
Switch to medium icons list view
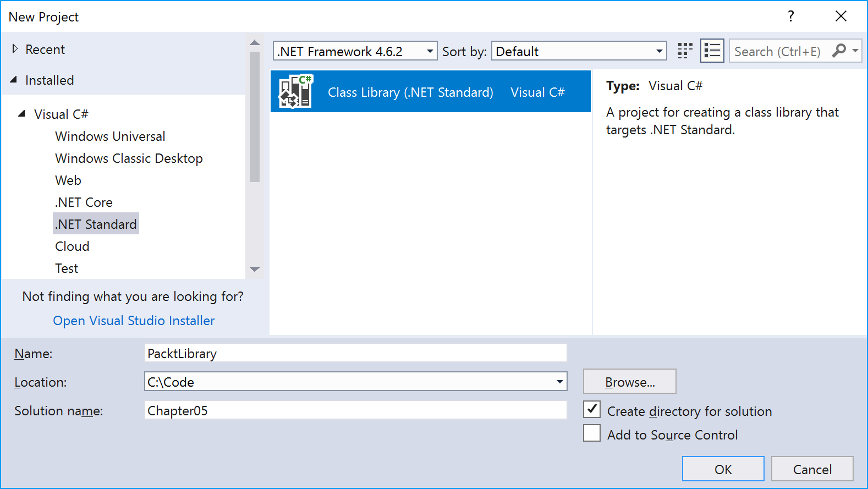712,51
